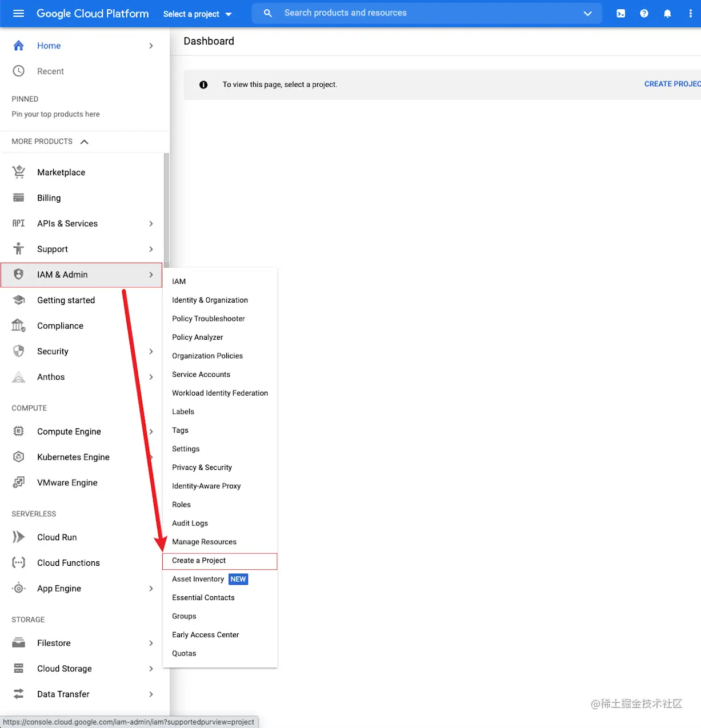Expand the Filestore submenu chevron

pyautogui.click(x=151, y=643)
